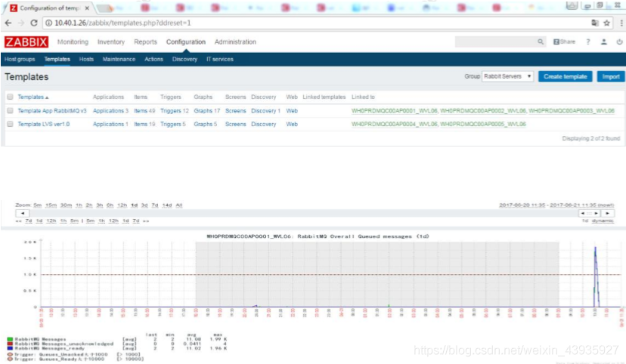Screen dimensions: 626x364
Task: Sort by the Templates column header
Action: pyautogui.click(x=33, y=97)
